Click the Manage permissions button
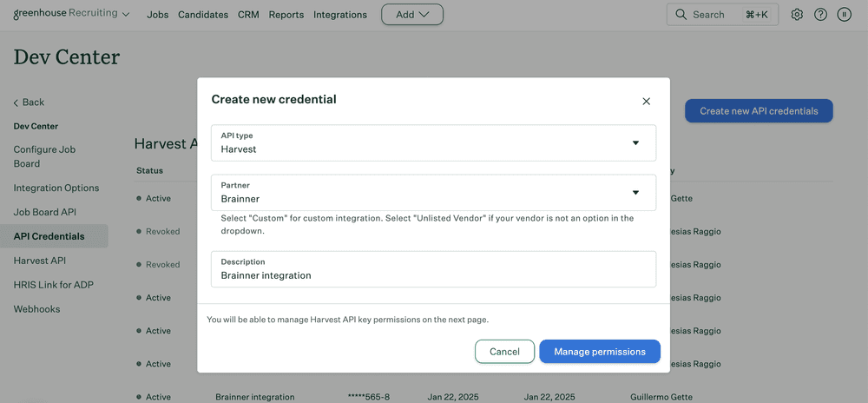Screen dimensions: 868x403 (600, 352)
